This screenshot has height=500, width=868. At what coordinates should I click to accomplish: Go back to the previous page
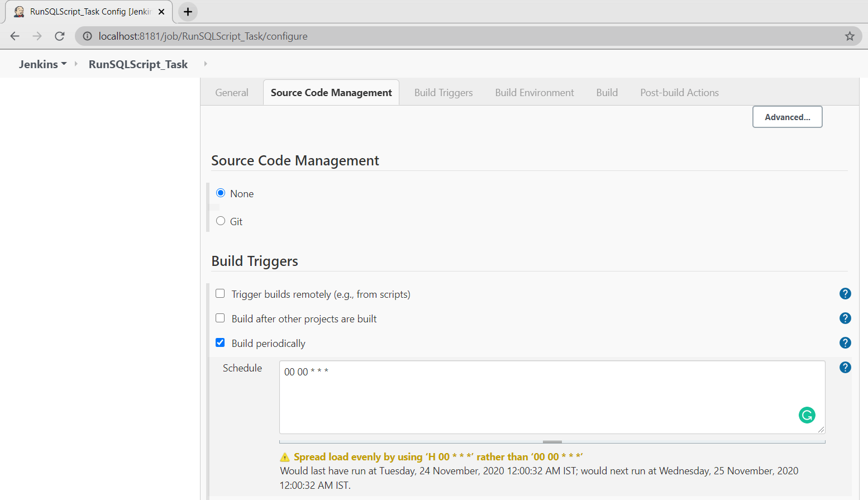[15, 36]
